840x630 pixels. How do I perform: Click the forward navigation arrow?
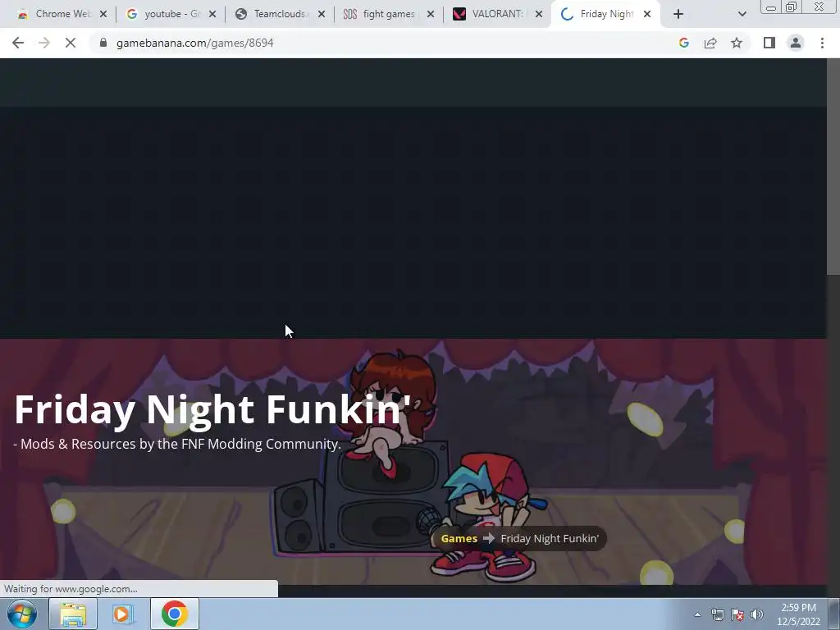click(44, 43)
